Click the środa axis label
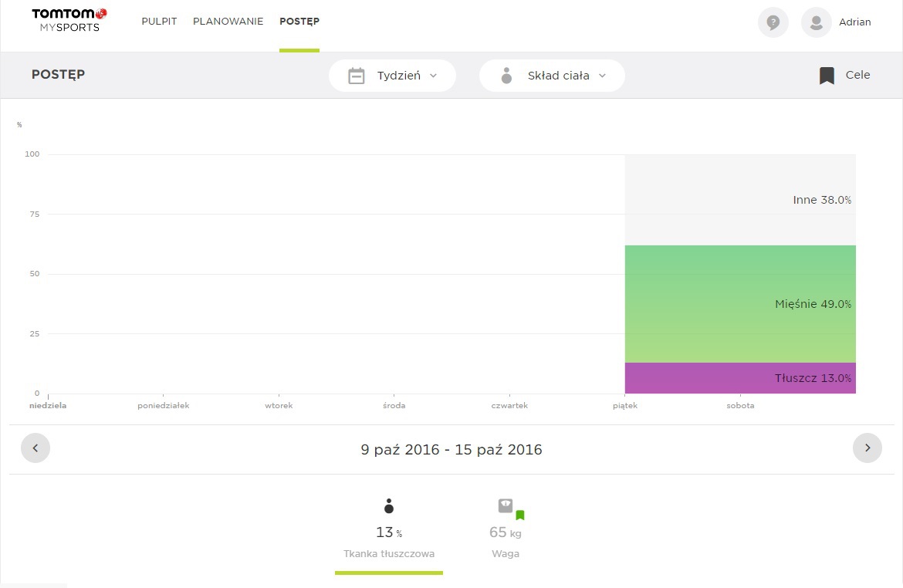Screen dimensions: 903x588 [394, 405]
